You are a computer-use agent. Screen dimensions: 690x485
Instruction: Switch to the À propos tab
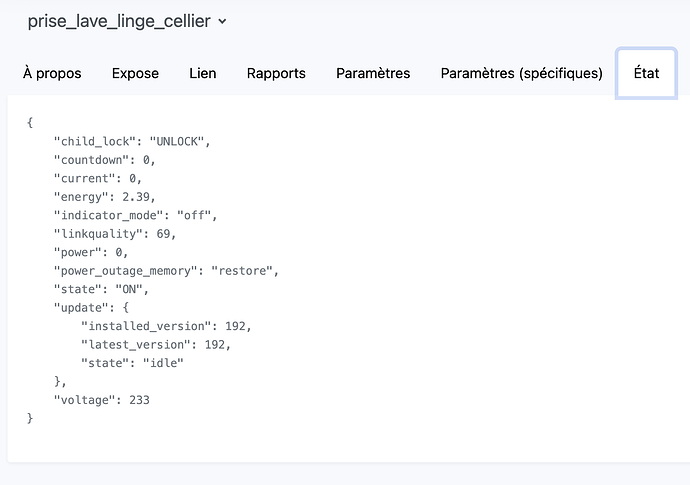click(x=52, y=73)
